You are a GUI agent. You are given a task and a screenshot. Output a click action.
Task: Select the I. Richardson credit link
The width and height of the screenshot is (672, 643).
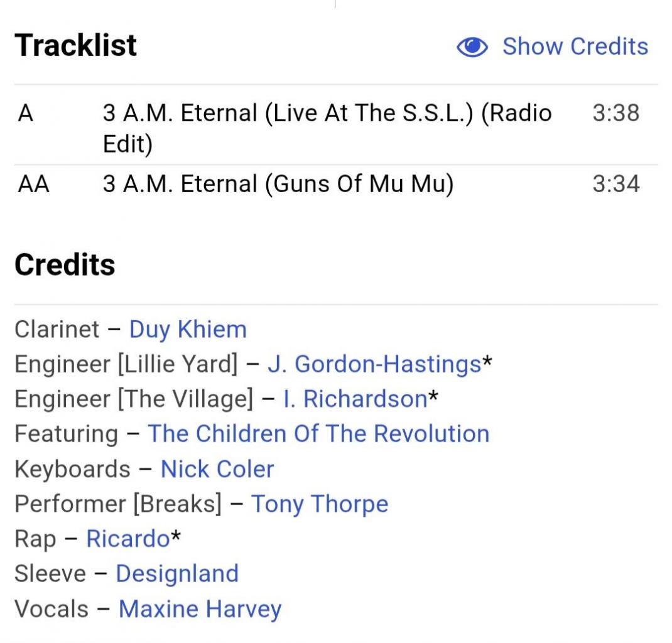355,399
